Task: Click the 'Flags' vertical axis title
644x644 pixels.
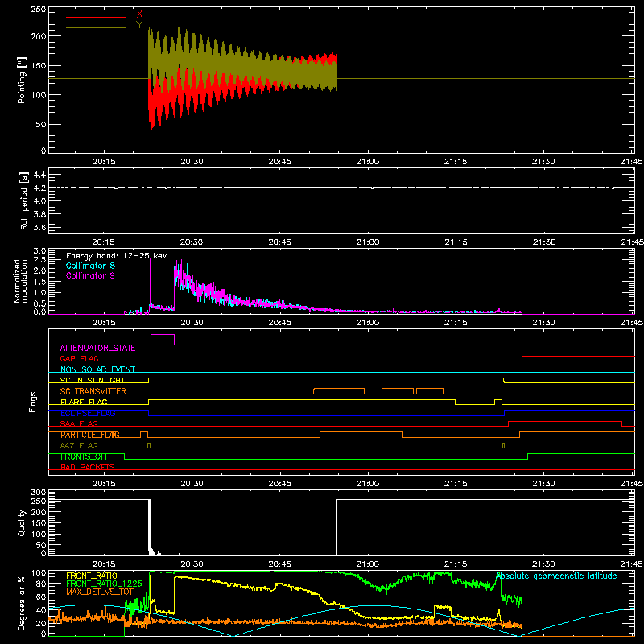Action: pyautogui.click(x=33, y=402)
